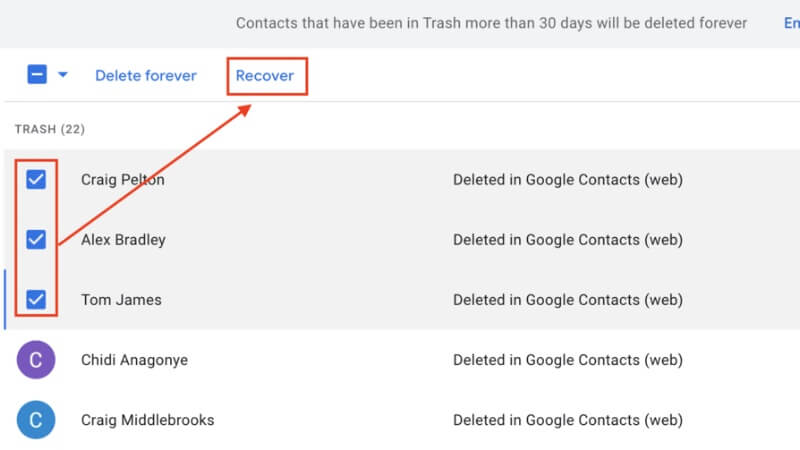Click the 30 days trash notice text
Viewport: 800px width, 450px height.
(x=491, y=23)
